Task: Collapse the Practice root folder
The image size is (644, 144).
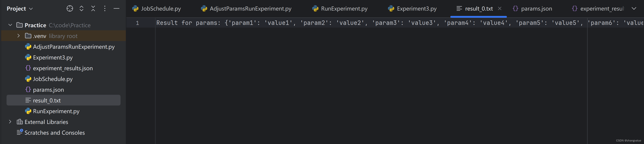Action: pos(10,25)
